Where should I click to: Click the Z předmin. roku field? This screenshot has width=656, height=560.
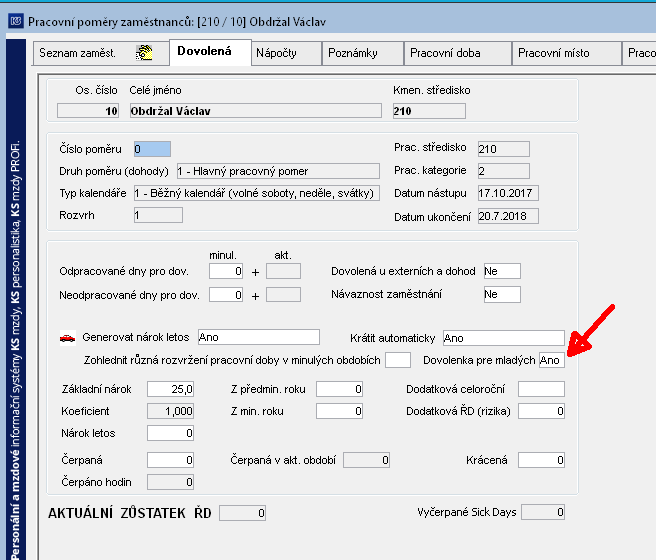[339, 389]
